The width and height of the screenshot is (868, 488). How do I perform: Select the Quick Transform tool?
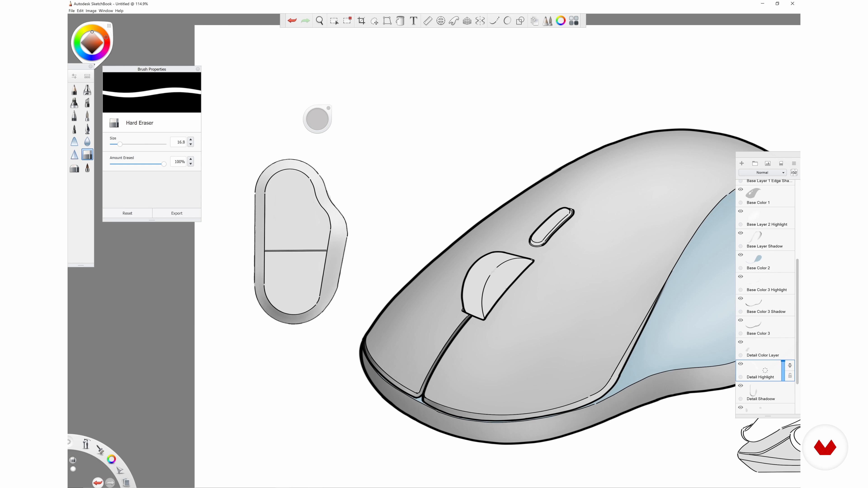[374, 21]
